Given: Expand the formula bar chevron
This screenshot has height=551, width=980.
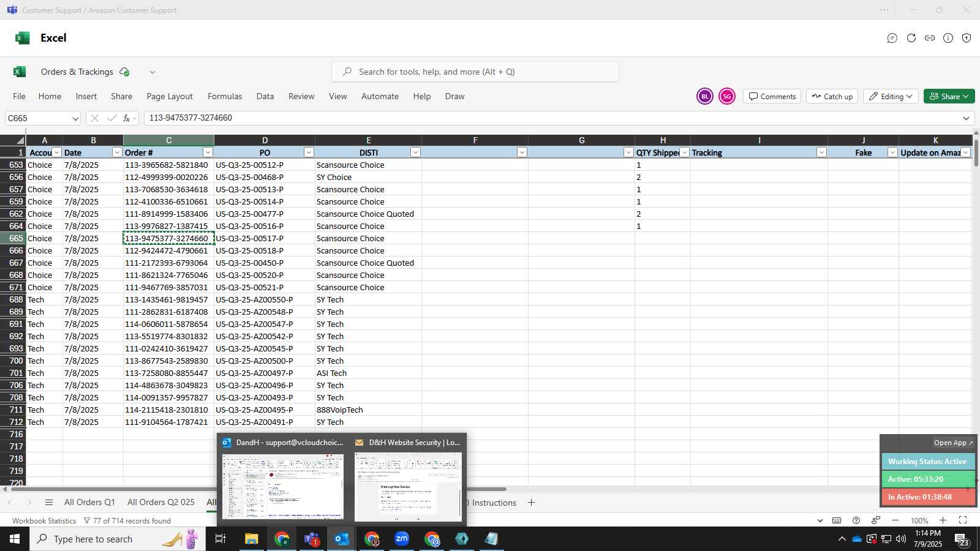Looking at the screenshot, I should [967, 118].
